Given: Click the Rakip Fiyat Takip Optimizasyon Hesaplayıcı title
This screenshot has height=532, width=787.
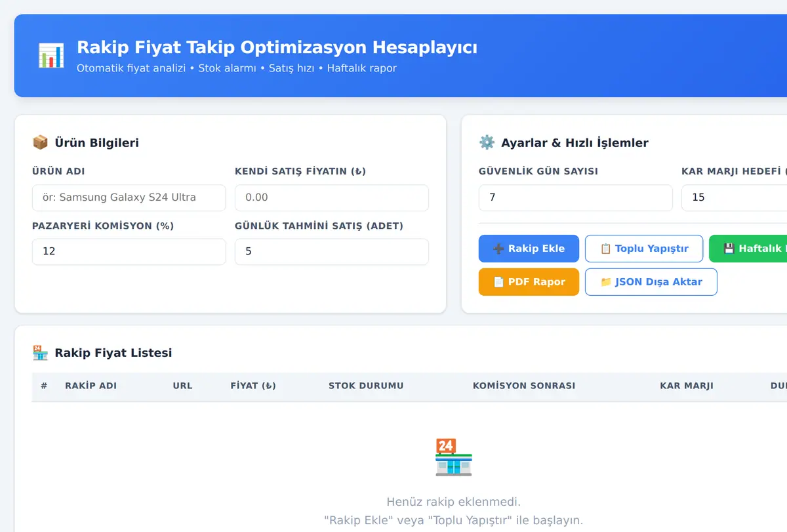Looking at the screenshot, I should [277, 47].
